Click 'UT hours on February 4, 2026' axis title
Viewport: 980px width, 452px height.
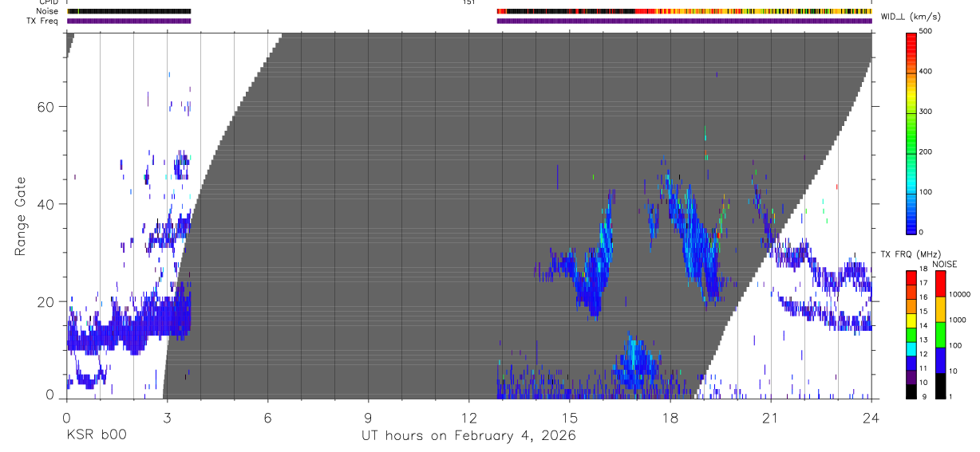(468, 436)
